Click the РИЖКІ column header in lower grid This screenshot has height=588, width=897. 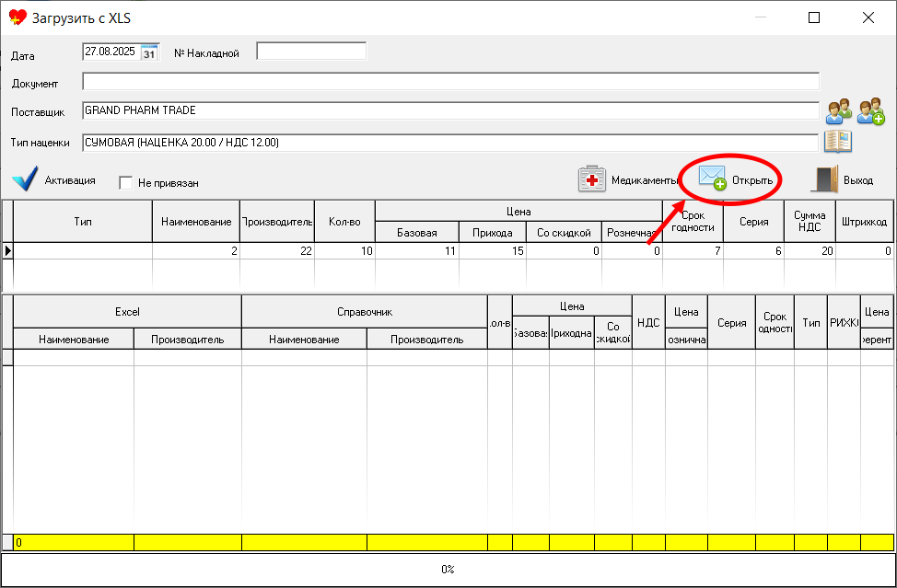point(844,322)
